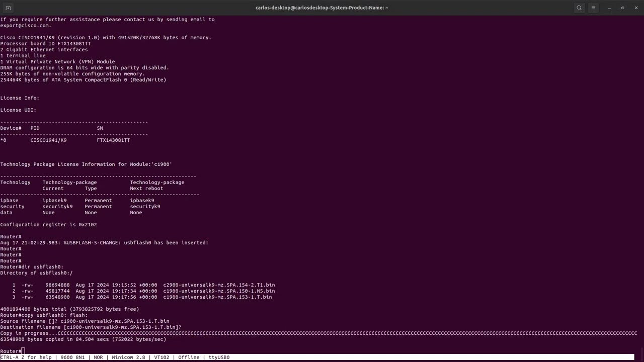
Task: Click 'Minicom 2.8' in the status bar
Action: [x=128, y=357]
